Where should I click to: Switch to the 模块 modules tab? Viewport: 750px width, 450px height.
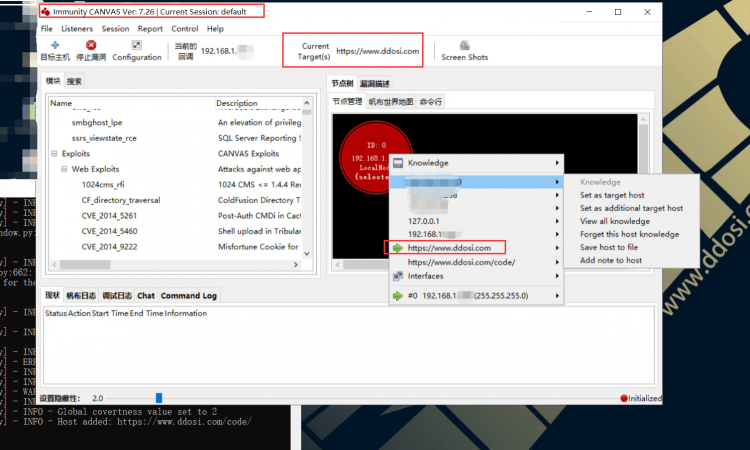[x=53, y=81]
